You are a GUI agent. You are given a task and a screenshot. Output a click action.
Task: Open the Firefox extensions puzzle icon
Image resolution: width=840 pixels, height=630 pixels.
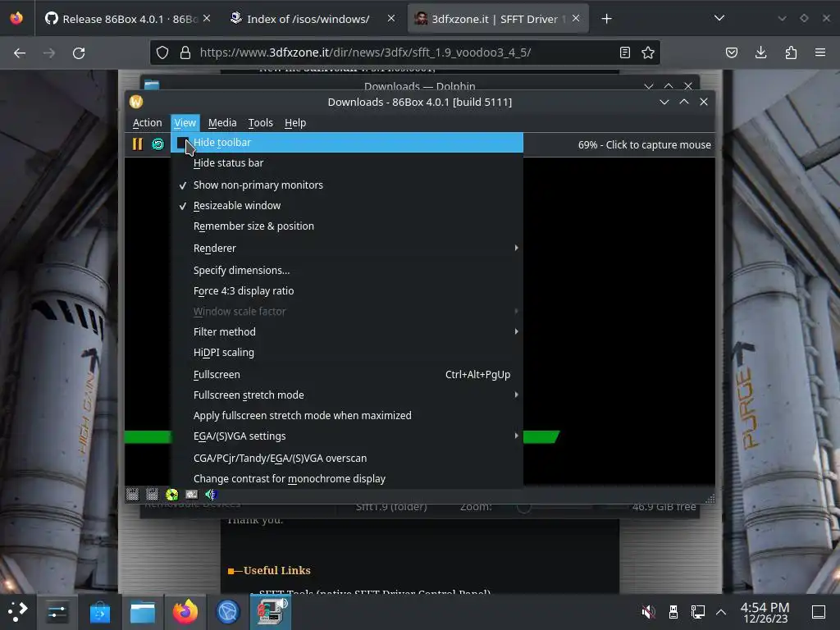791,52
